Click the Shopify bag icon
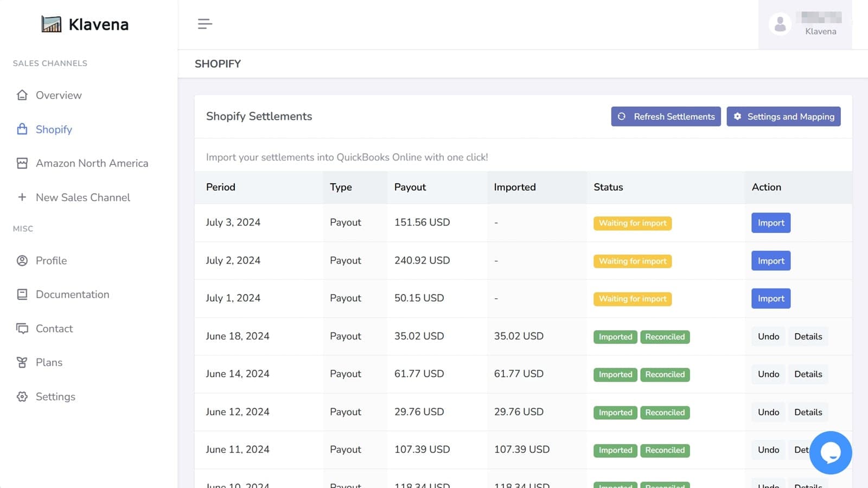Image resolution: width=868 pixels, height=488 pixels. pos(22,129)
